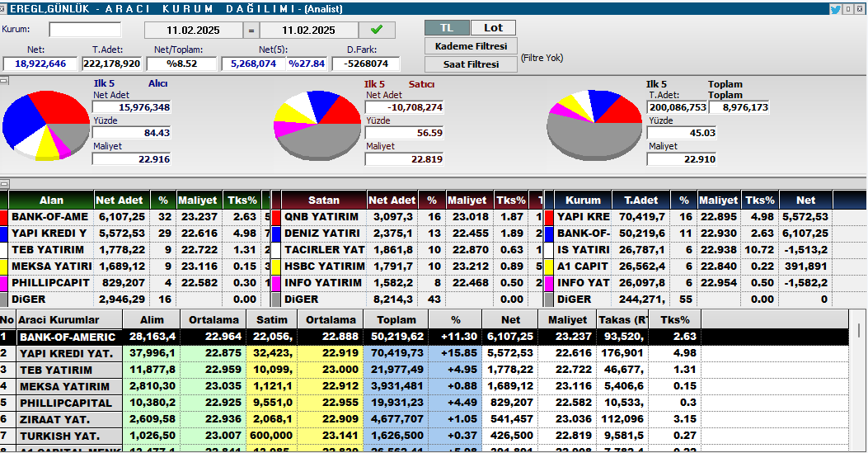This screenshot has width=868, height=453.
Task: Click blue swatch beside DENIZ YATIRI seller
Action: (x=275, y=234)
